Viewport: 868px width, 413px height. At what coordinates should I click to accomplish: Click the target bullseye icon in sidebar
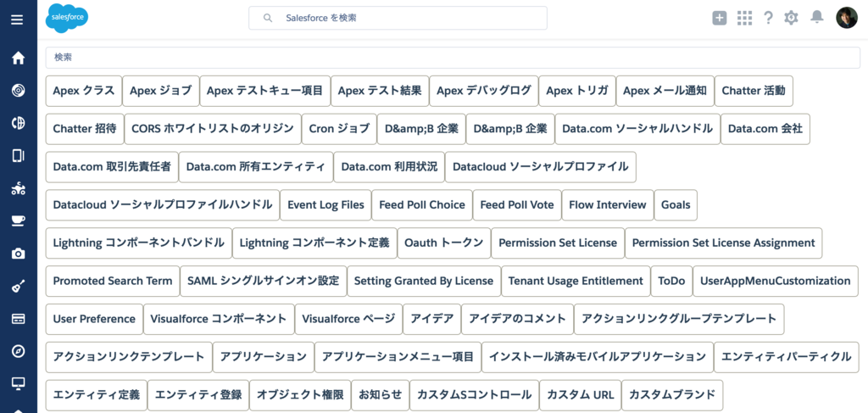[x=19, y=90]
